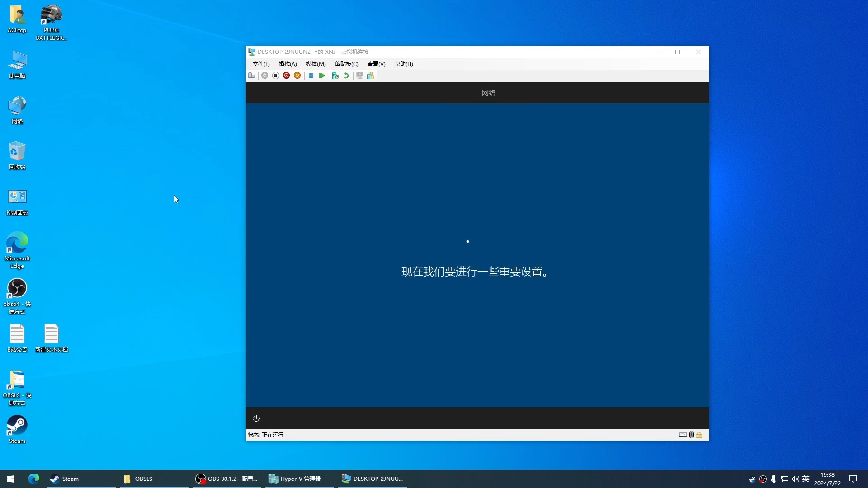Screen dimensions: 868x488
Task: Open the 媒体(M) menu
Action: pos(315,64)
